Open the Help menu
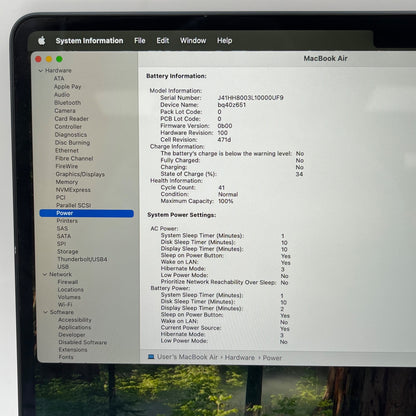This screenshot has height=416, width=416. [224, 41]
